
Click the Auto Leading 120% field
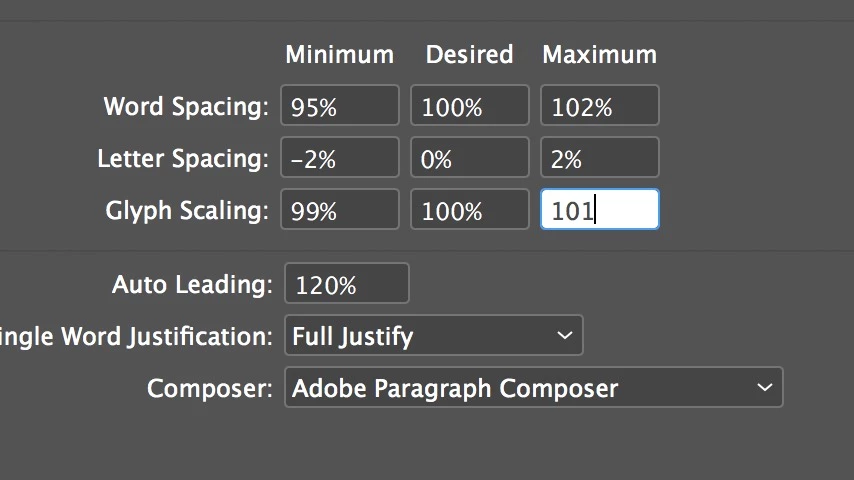pos(346,284)
